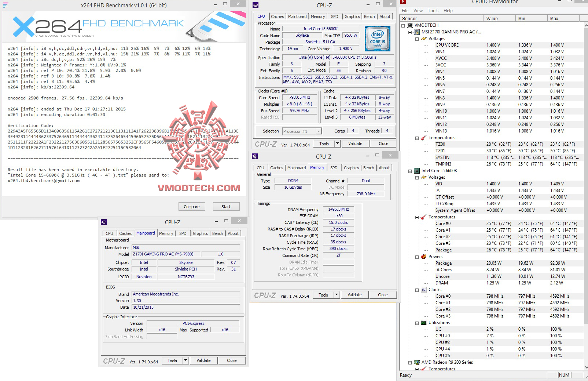
Task: Click the AMD Radeon R9 200 Series icon
Action: (417, 362)
